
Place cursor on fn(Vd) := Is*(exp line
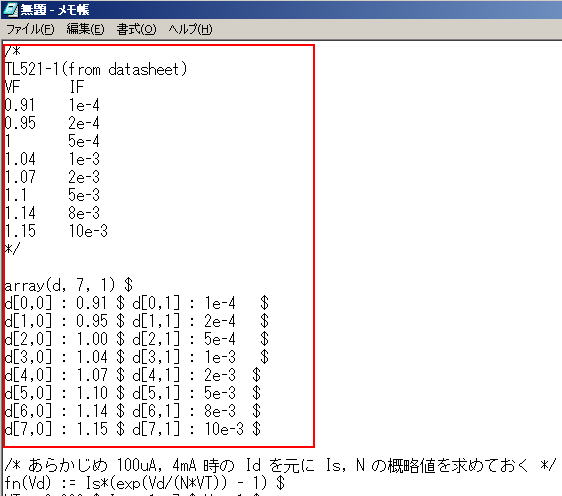[x=145, y=483]
